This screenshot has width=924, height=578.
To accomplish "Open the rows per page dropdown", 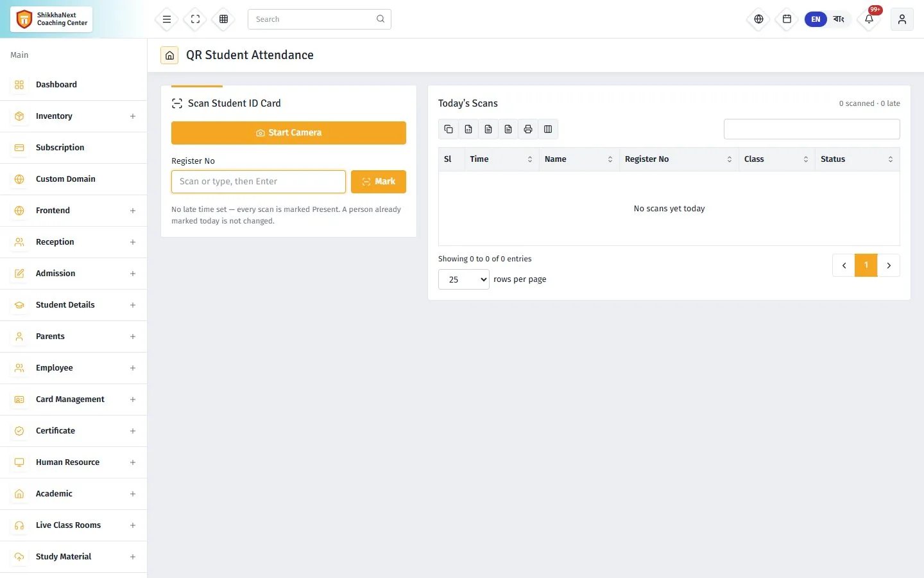I will [x=464, y=279].
